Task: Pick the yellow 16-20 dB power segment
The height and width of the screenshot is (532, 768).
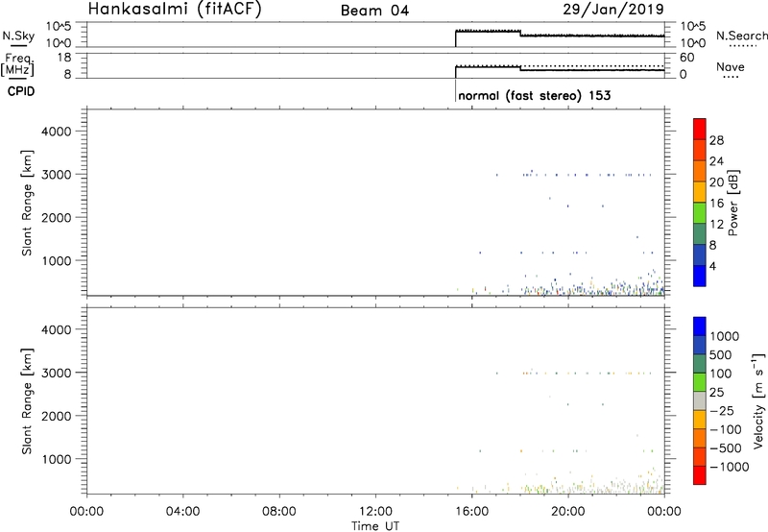Action: [700, 192]
